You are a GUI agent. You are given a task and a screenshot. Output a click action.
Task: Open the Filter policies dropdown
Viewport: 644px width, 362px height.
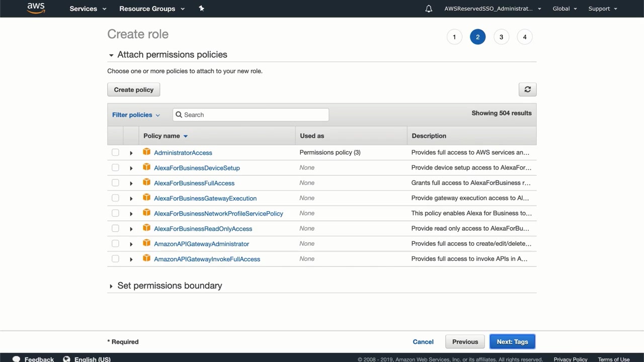pos(136,115)
